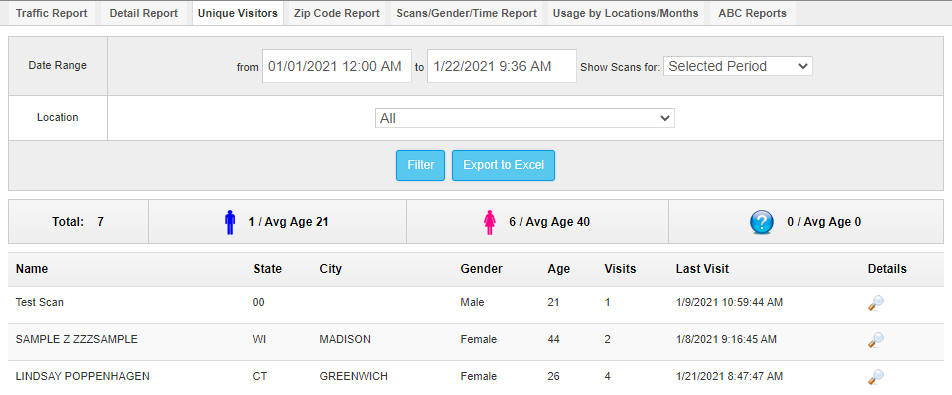Open details magnifier for SAMPLE Z ZZZSAMPLE

(x=876, y=340)
